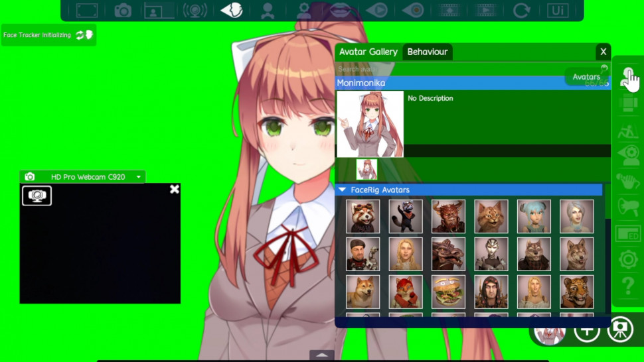Select the orange cat avatar
This screenshot has height=362, width=644.
(491, 216)
